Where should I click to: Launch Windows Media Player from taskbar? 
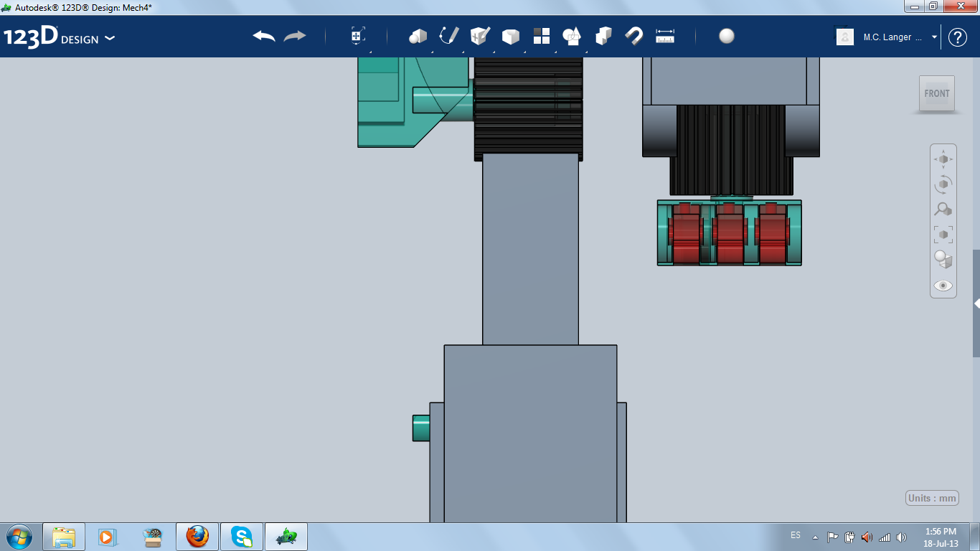[x=106, y=537]
